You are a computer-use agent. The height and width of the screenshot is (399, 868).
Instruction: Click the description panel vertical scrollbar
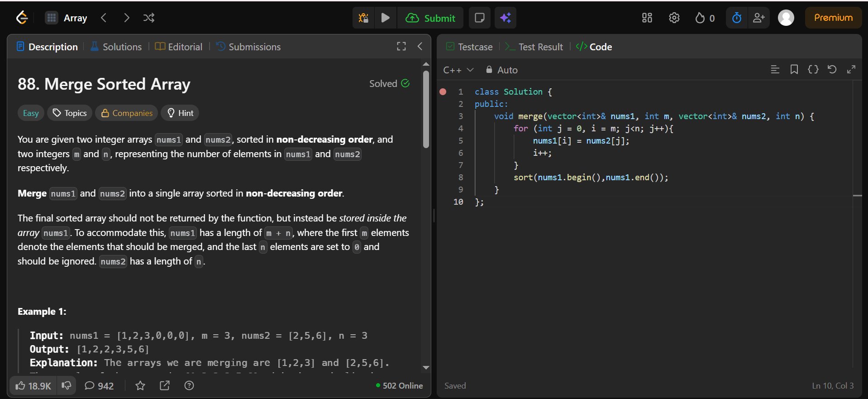[x=426, y=109]
